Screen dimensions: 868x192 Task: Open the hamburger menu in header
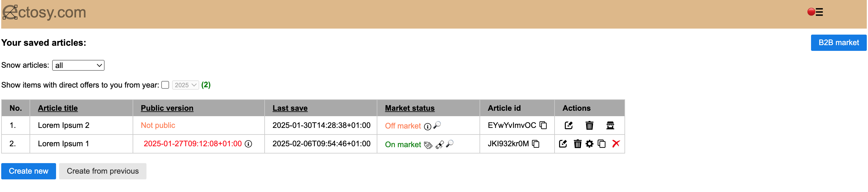[819, 12]
